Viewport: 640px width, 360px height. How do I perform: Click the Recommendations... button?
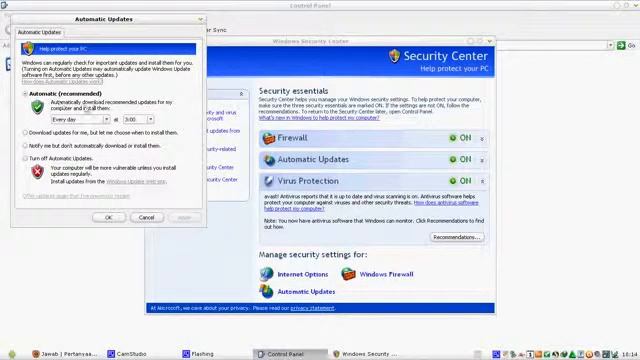click(457, 237)
